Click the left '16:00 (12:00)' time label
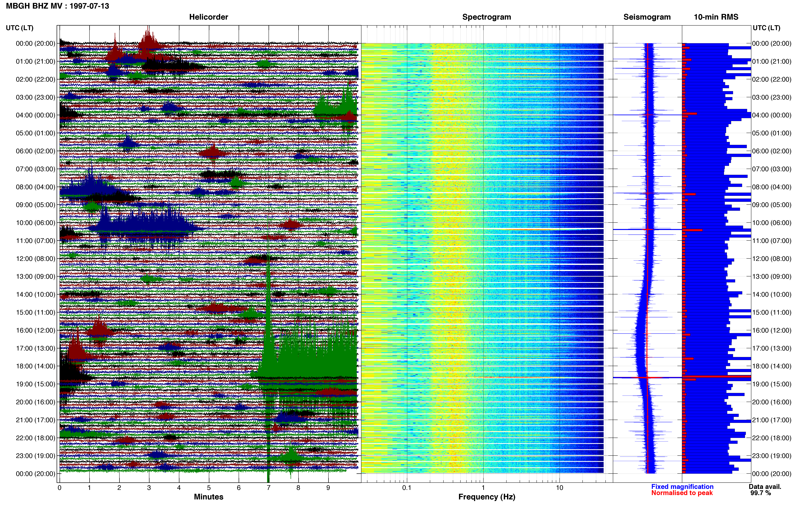This screenshot has height=508, width=812. coord(36,330)
